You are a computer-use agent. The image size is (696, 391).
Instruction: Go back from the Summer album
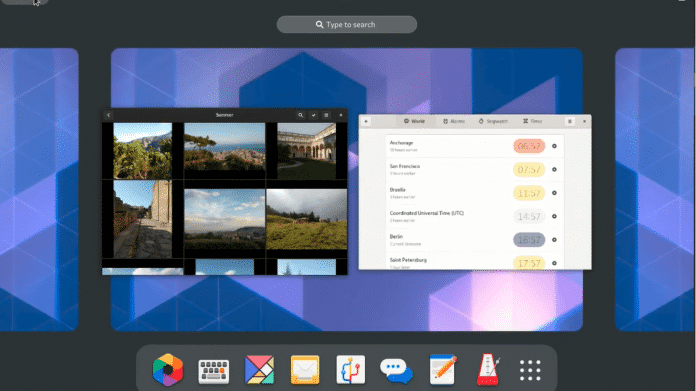[x=108, y=115]
